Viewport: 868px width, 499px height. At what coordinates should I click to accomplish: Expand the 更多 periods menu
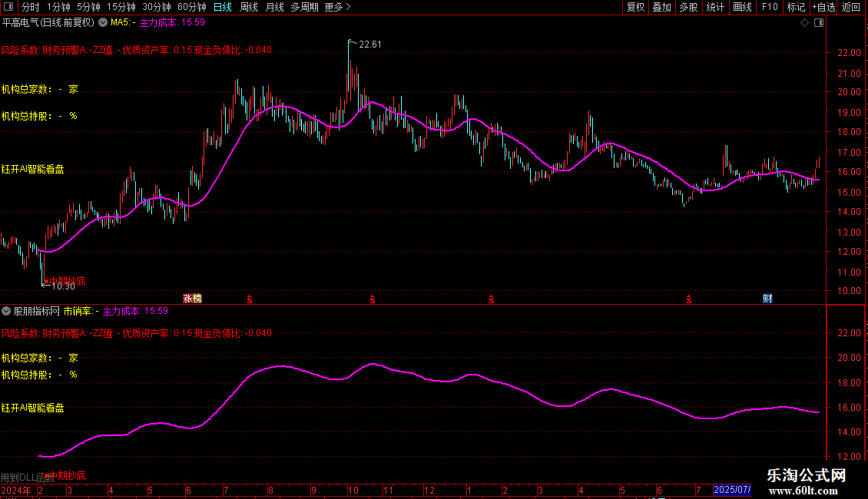coord(337,8)
